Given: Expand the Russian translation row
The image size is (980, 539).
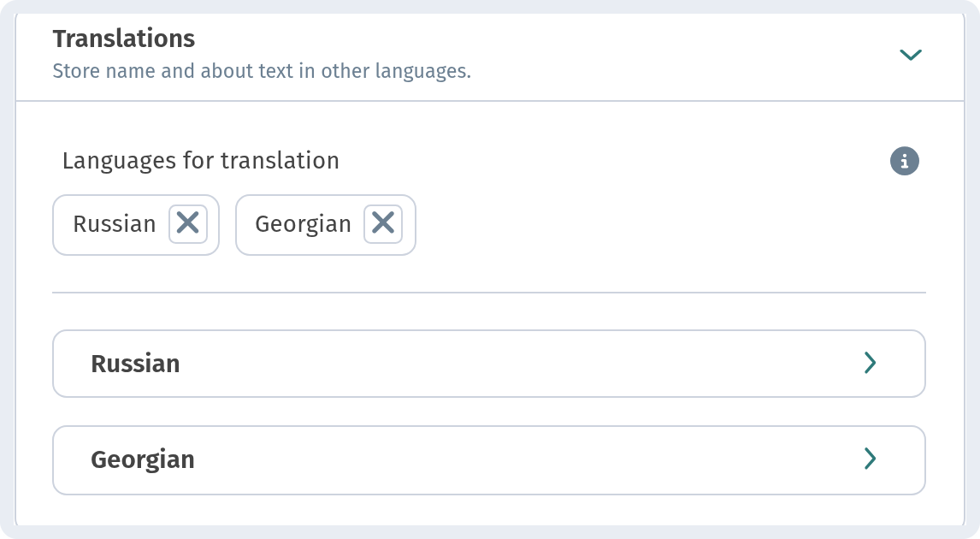Looking at the screenshot, I should 489,364.
